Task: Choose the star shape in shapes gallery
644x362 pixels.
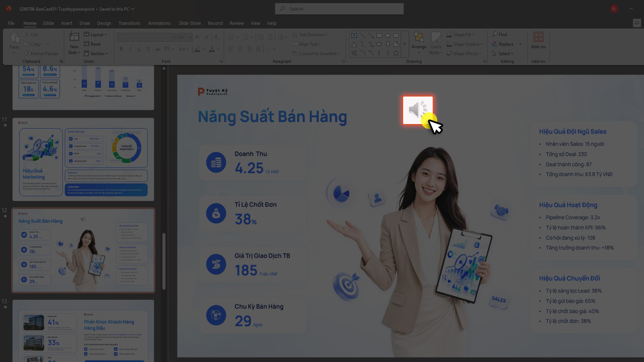Action: 396,53
